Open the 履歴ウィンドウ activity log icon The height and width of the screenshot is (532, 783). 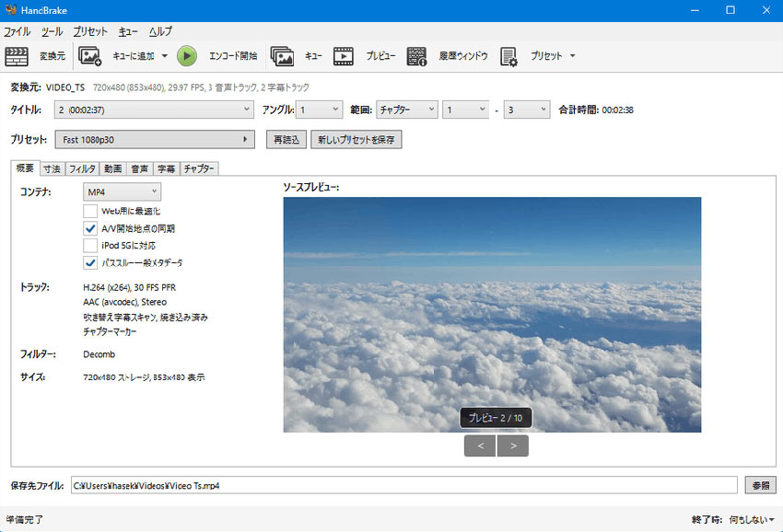[x=416, y=56]
